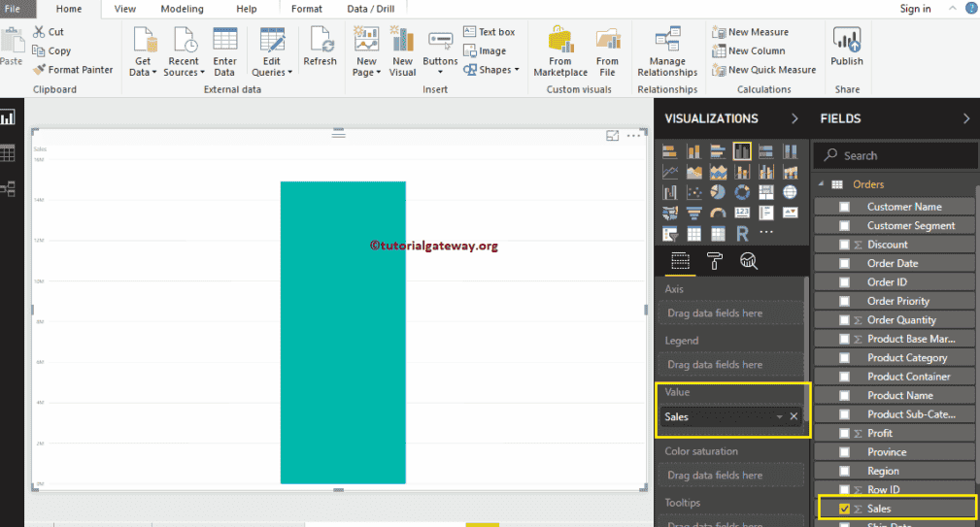
Task: Open the Edit Queries dropdown
Action: pyautogui.click(x=272, y=52)
